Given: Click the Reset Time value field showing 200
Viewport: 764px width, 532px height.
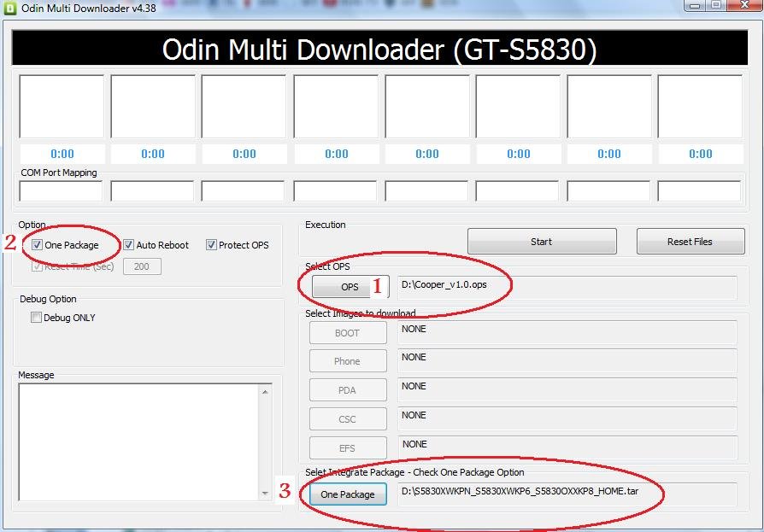Looking at the screenshot, I should [142, 266].
